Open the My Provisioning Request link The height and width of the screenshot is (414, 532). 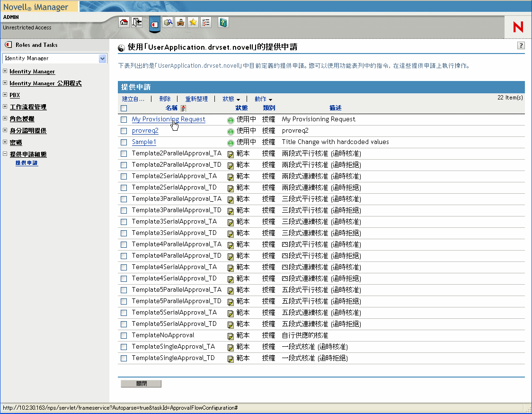point(168,119)
